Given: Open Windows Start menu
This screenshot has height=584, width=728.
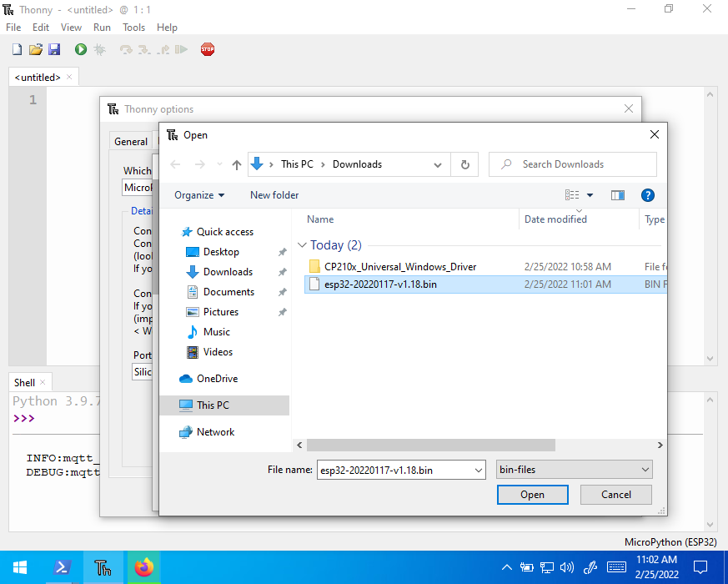Looking at the screenshot, I should 20,567.
